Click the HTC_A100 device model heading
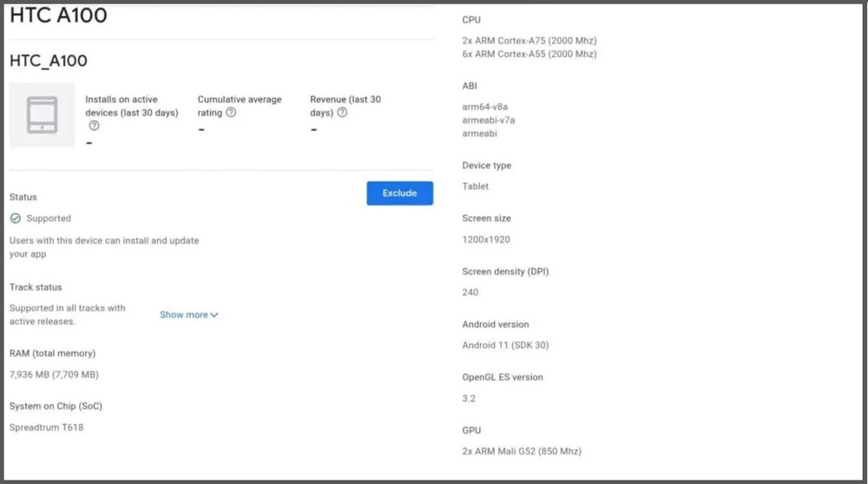868x484 pixels. point(49,61)
